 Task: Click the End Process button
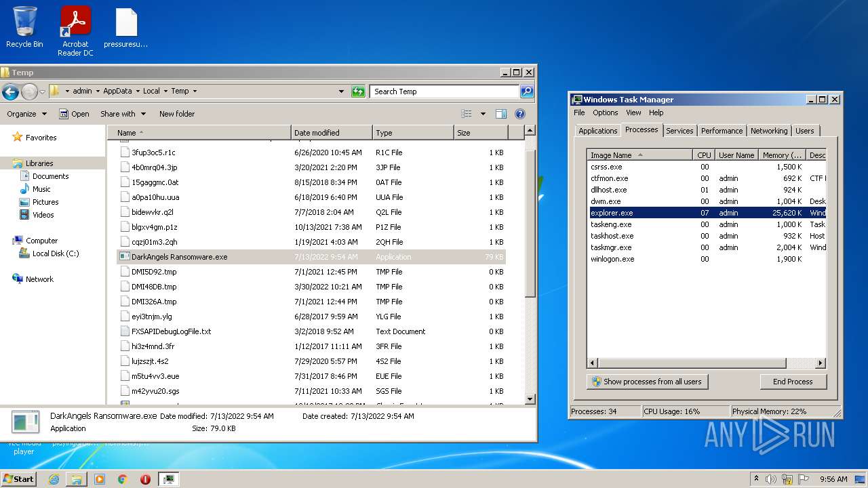(x=793, y=382)
